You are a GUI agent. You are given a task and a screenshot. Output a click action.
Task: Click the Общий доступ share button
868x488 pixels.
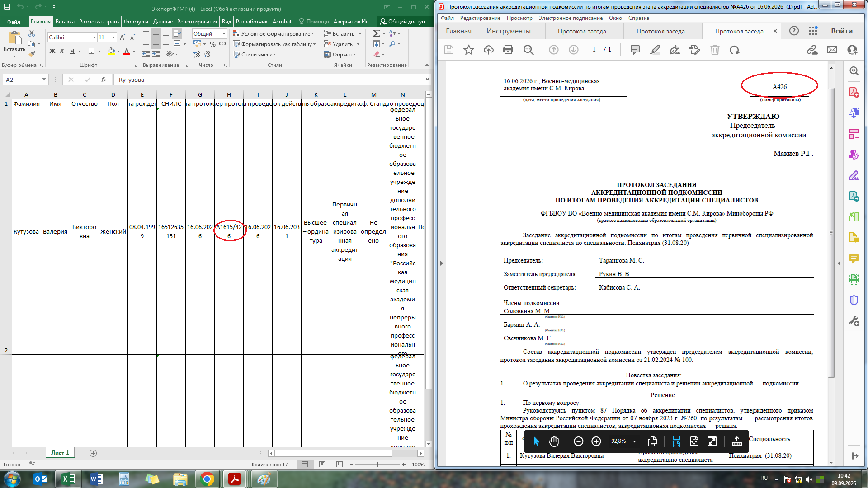tap(402, 22)
